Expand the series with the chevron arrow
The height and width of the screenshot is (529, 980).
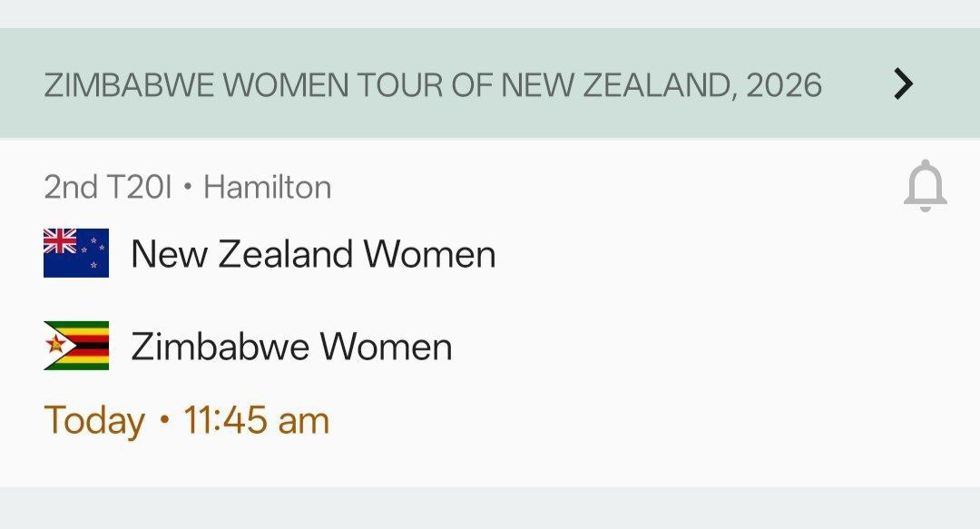pos(902,84)
